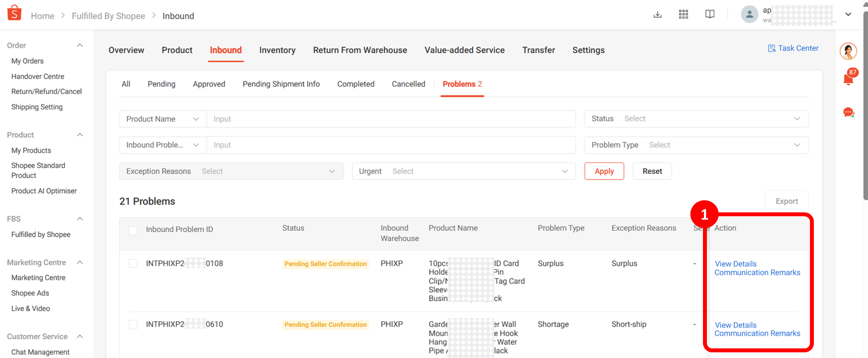Collapse the FBS sidebar section
The width and height of the screenshot is (868, 358).
[x=80, y=219]
